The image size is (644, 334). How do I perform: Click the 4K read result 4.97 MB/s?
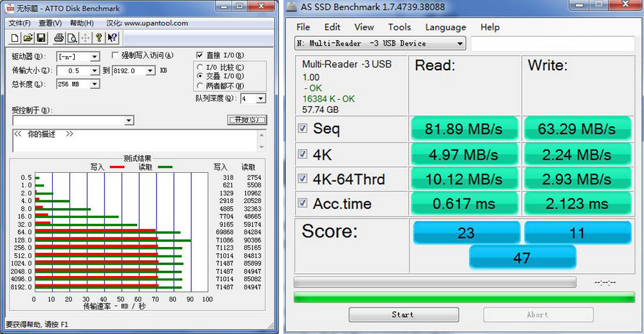point(464,155)
